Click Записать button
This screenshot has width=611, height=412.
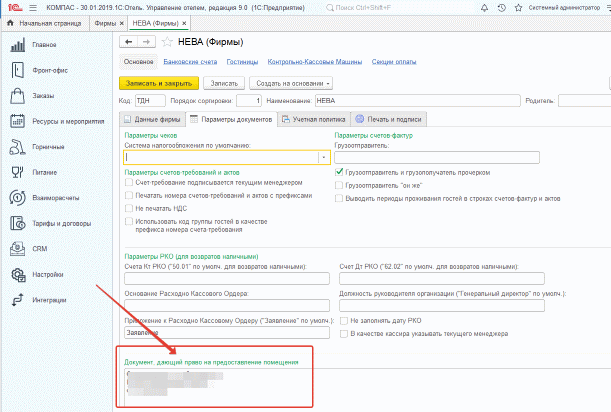pos(224,83)
